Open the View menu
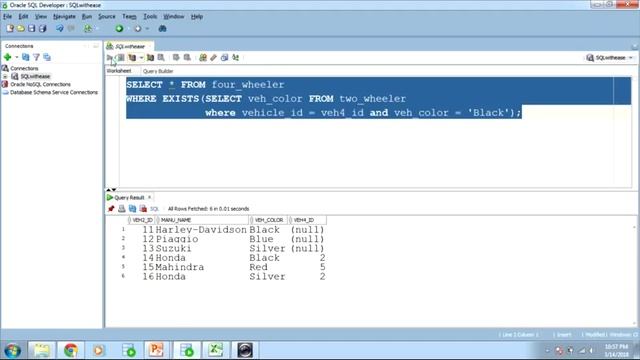640x360 pixels. click(40, 16)
